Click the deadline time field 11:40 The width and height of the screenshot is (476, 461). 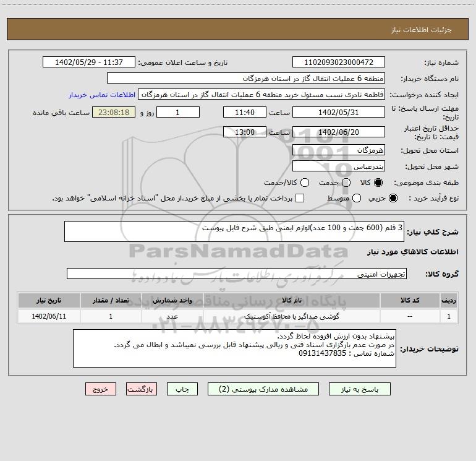pos(245,112)
